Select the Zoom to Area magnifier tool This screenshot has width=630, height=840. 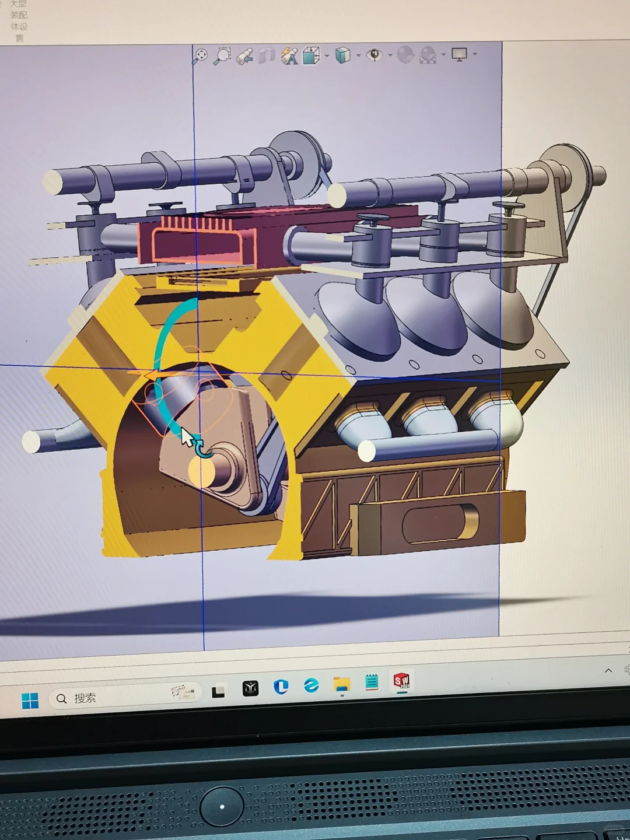point(222,56)
